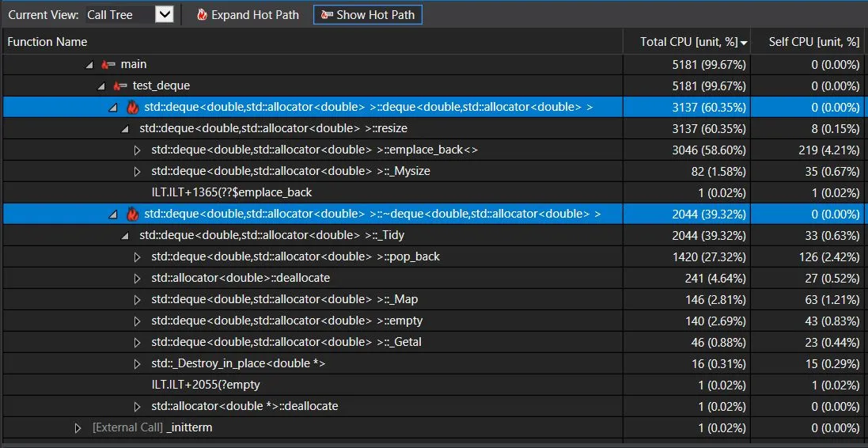Click the 46 (0.88%) total CPU value

[718, 342]
